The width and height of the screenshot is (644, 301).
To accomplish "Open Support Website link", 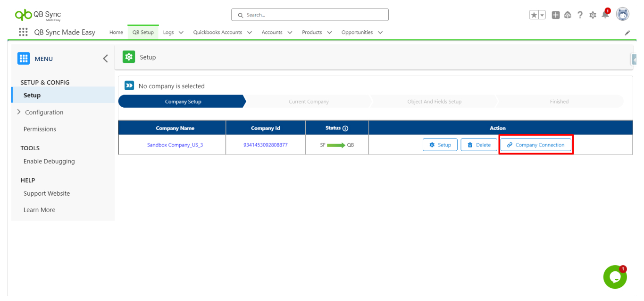I will coord(47,193).
